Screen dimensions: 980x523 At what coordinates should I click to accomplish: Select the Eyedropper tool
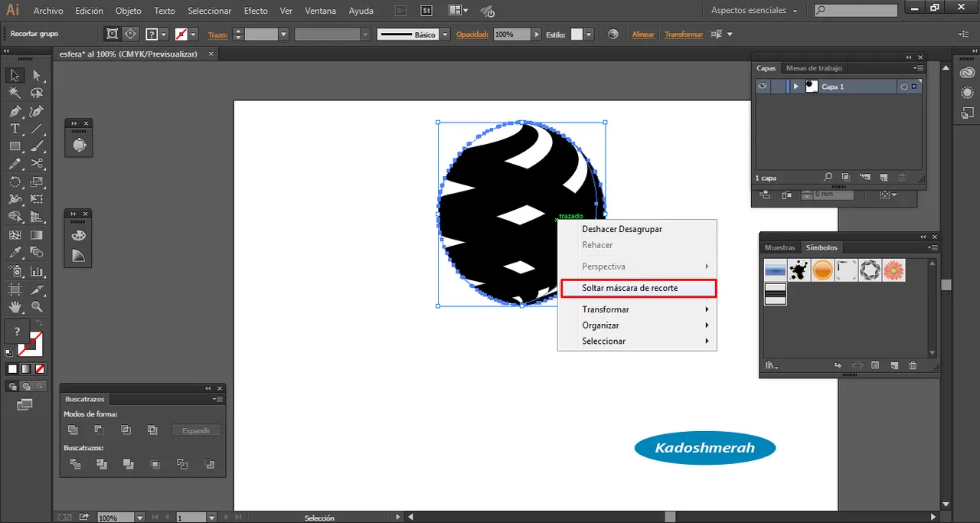(15, 253)
